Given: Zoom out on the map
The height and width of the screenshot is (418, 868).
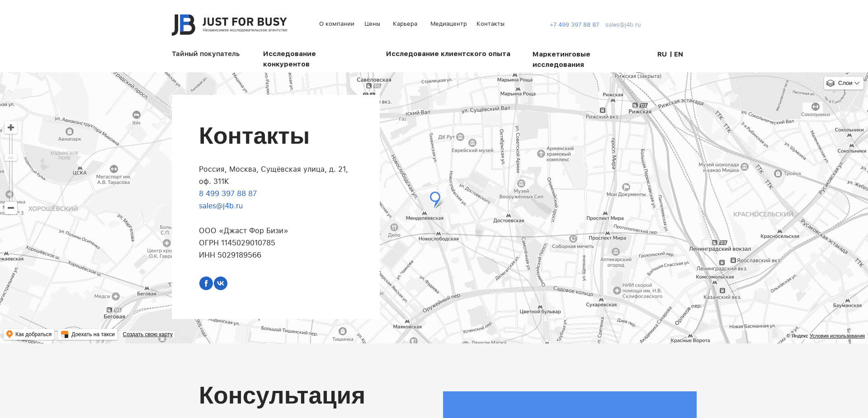Looking at the screenshot, I should click(x=10, y=207).
